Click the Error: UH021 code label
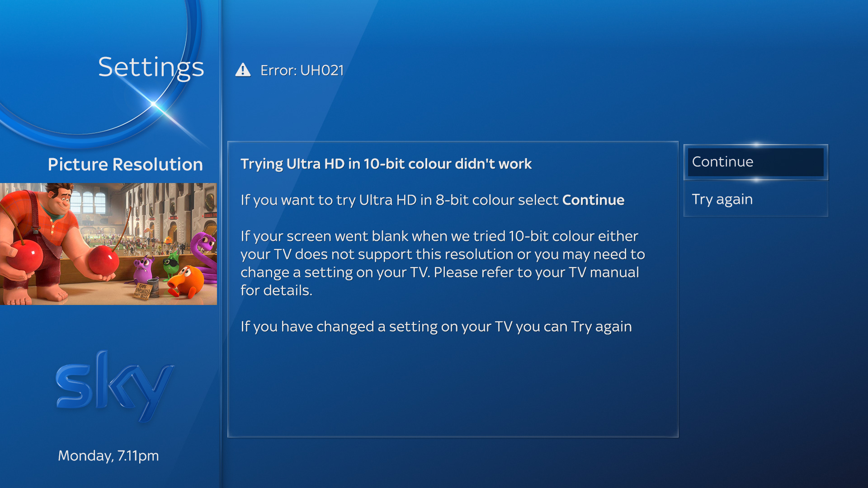868x488 pixels. tap(302, 70)
